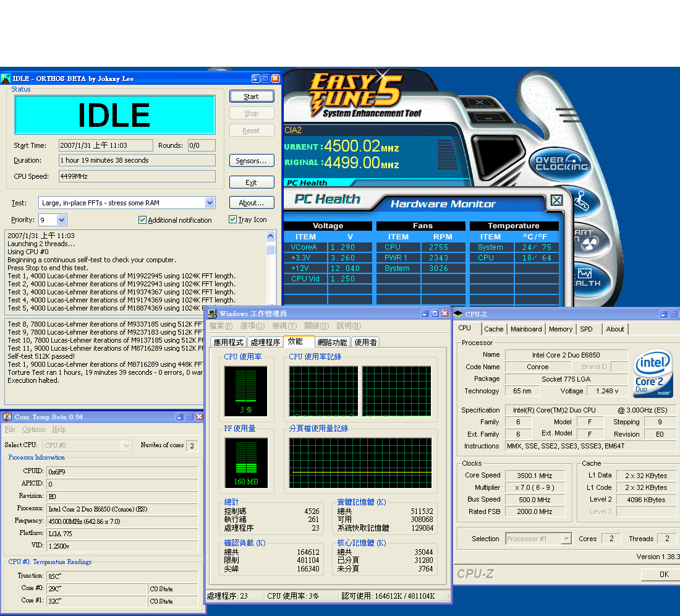Click ORTHOS log scrollbar thumb
This screenshot has height=616, width=680.
coord(271,249)
